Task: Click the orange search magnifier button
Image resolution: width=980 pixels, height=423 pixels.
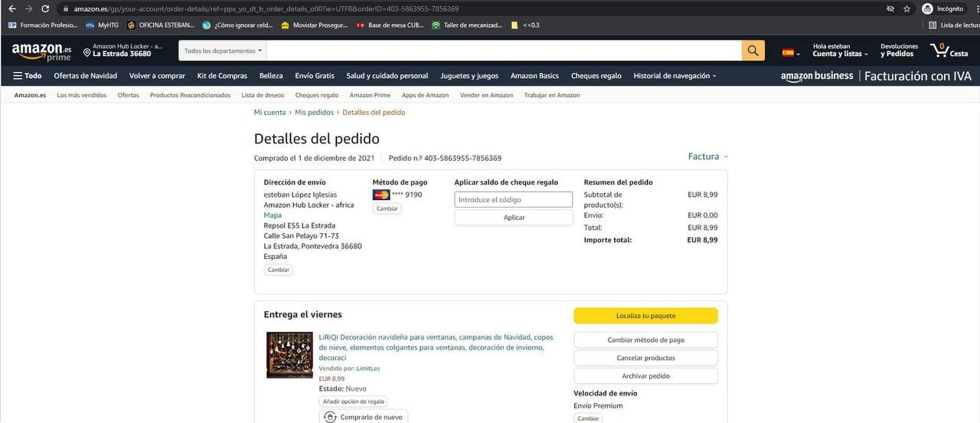Action: coord(753,51)
